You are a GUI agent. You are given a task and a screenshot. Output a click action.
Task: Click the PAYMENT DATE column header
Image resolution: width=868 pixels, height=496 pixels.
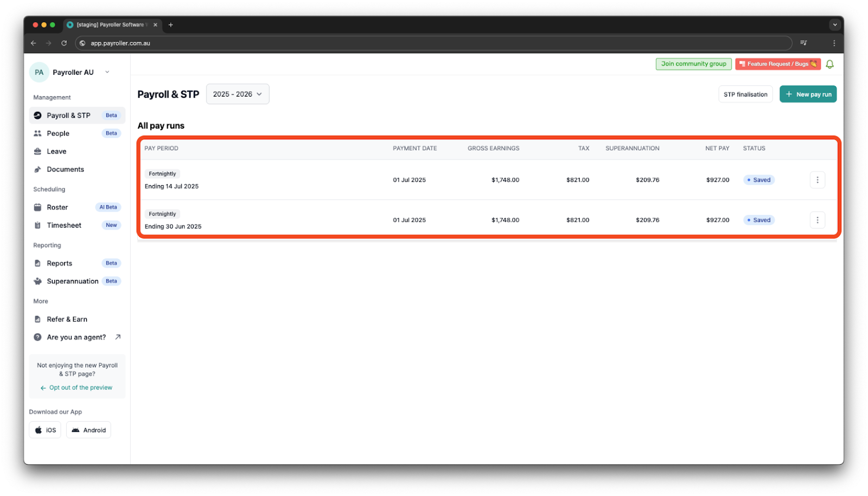click(414, 148)
